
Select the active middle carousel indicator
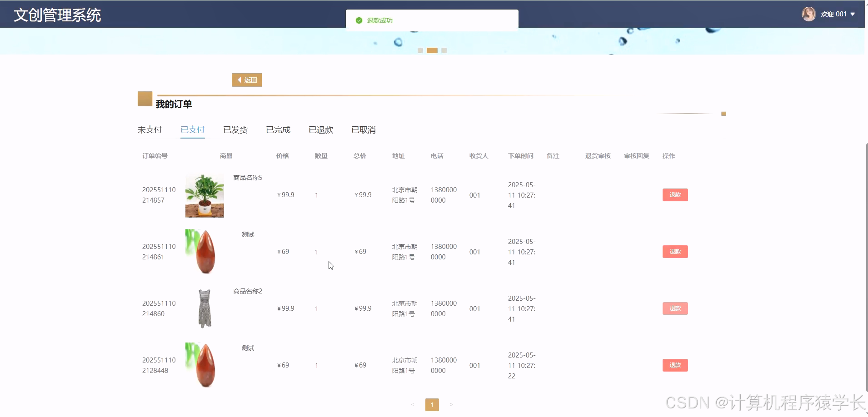coord(432,50)
